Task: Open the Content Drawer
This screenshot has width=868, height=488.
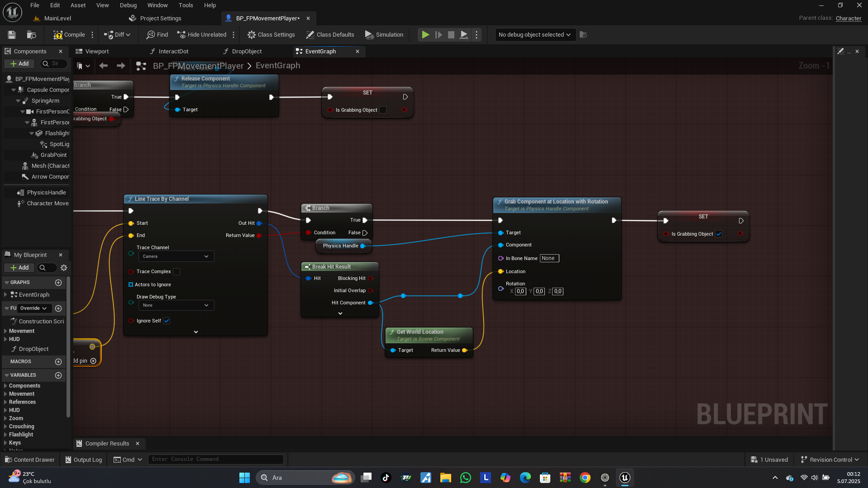Action: (x=29, y=460)
